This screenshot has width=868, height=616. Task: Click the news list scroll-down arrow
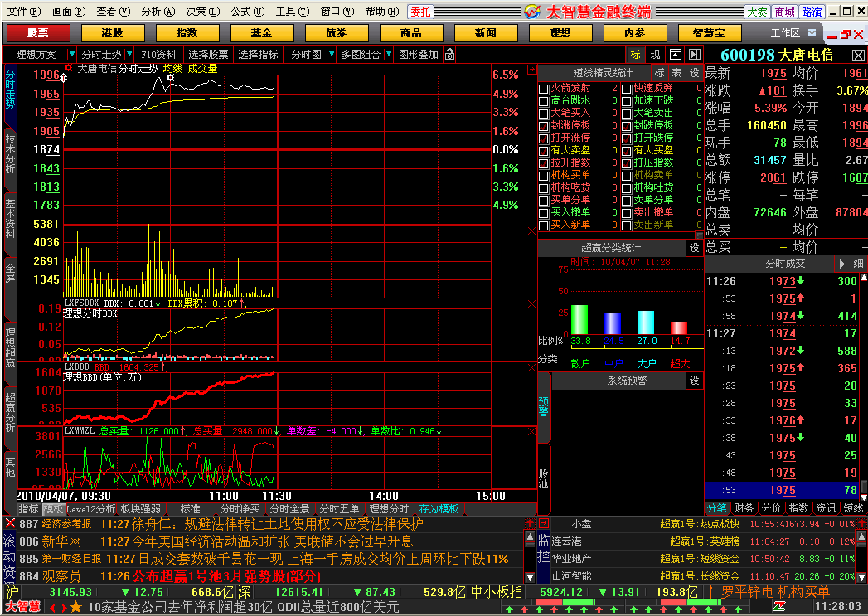click(530, 577)
